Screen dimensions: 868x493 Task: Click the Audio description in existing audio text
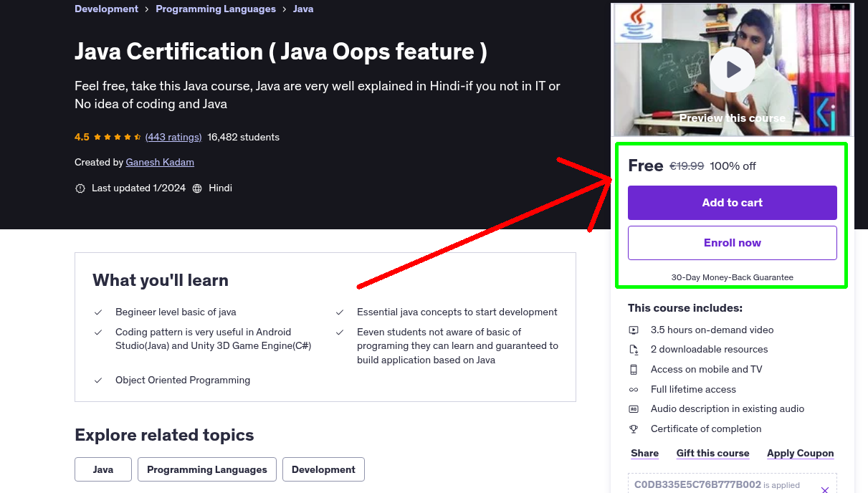pos(728,408)
